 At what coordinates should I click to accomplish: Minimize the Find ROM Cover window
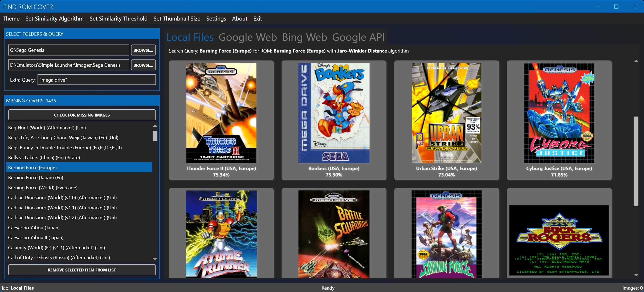pos(598,6)
